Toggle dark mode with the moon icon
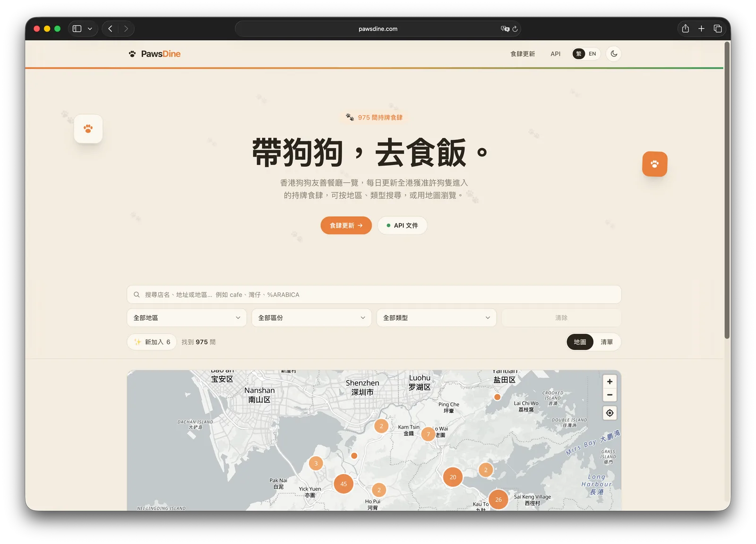Viewport: 756px width, 544px height. point(614,54)
